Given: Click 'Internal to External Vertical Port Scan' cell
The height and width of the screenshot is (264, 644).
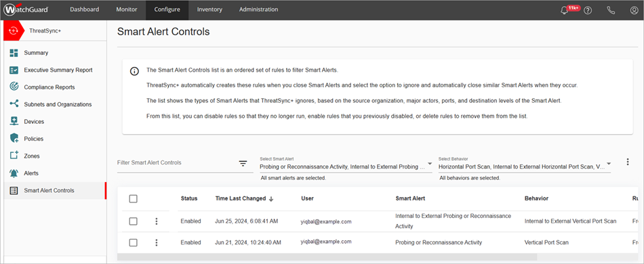Looking at the screenshot, I should (571, 221).
